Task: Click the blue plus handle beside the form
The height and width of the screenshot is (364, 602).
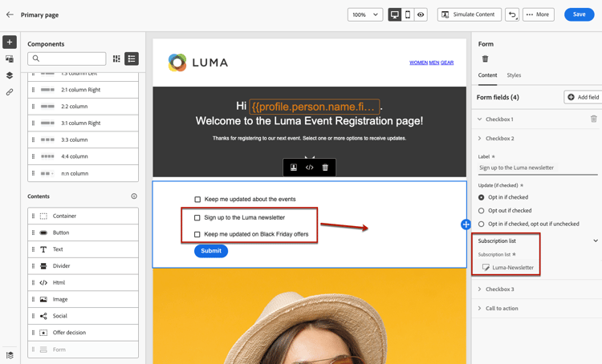Action: [x=466, y=224]
